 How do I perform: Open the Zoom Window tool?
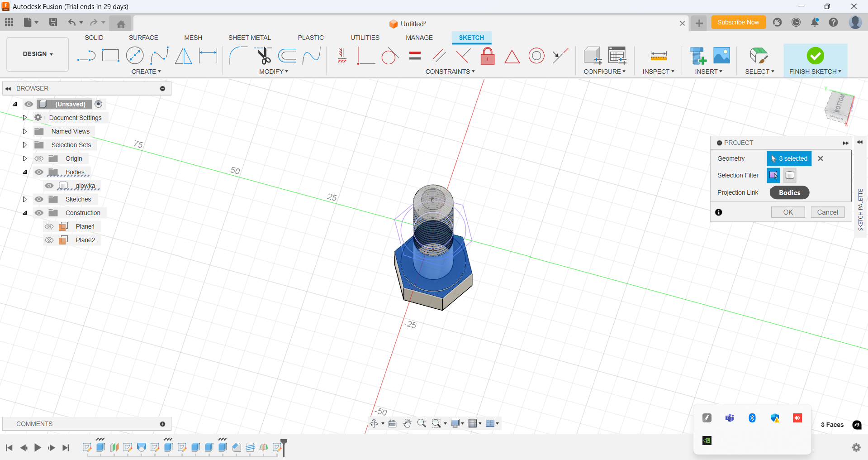[x=436, y=423]
